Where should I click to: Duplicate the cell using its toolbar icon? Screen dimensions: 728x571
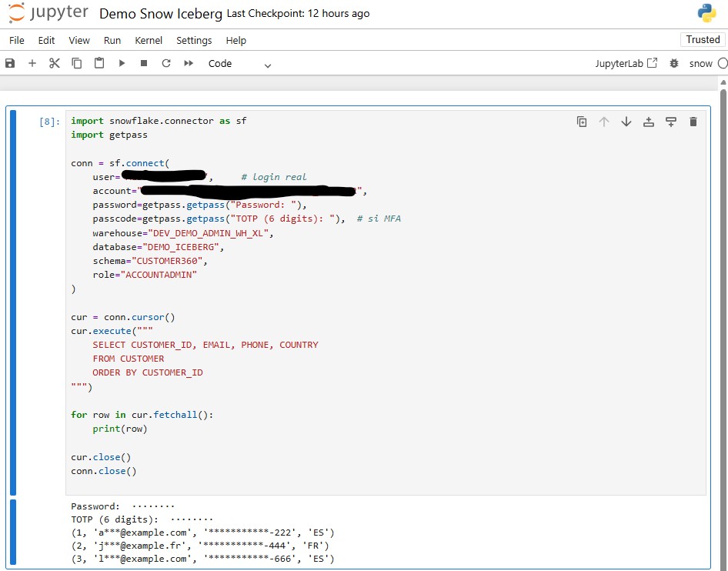(x=582, y=122)
